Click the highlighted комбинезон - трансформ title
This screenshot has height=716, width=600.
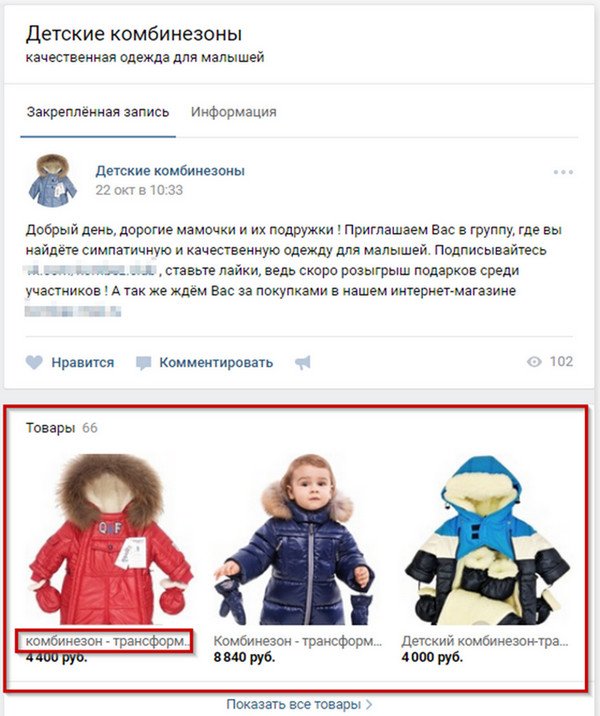tap(108, 641)
